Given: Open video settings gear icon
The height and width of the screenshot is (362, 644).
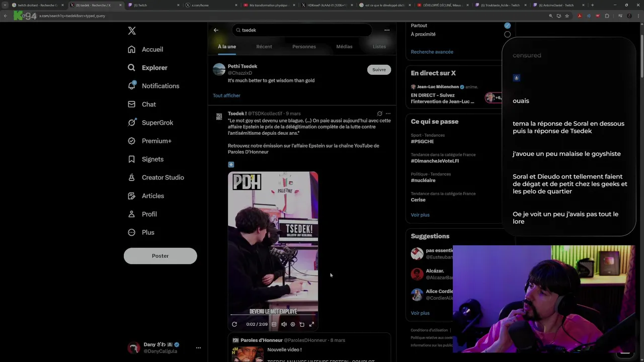Looking at the screenshot, I should click(x=293, y=324).
